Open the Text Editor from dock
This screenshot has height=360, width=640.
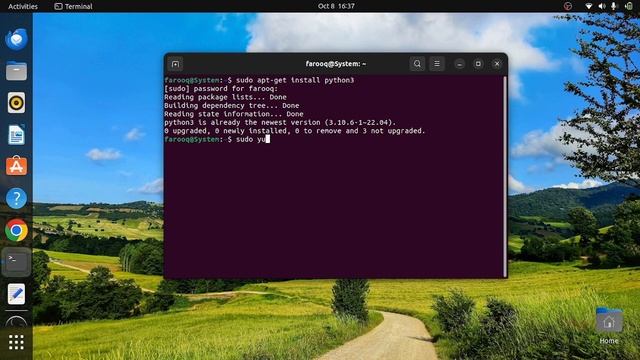(x=16, y=294)
